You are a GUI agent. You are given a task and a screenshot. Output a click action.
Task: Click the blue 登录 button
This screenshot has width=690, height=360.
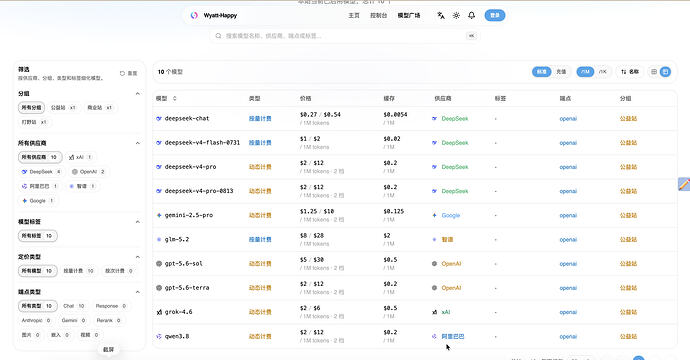(x=495, y=15)
